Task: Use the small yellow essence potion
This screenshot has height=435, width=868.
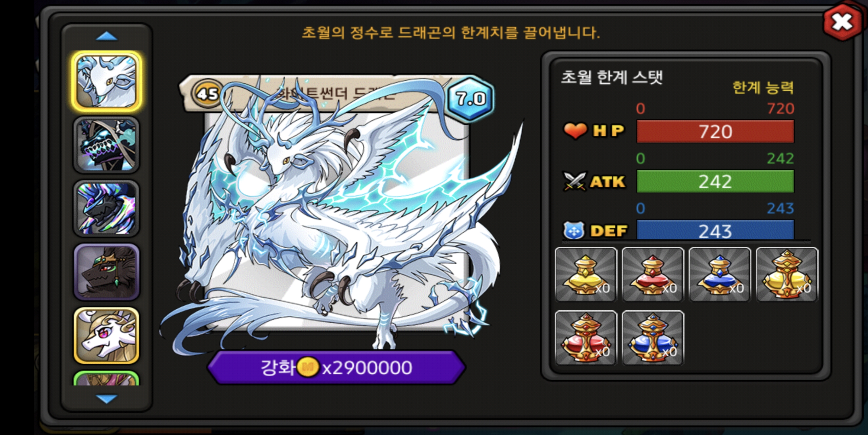Action: pos(586,274)
